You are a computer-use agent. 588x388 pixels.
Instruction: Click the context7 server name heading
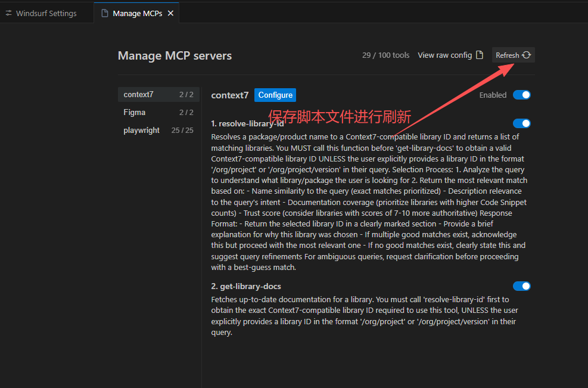click(230, 95)
